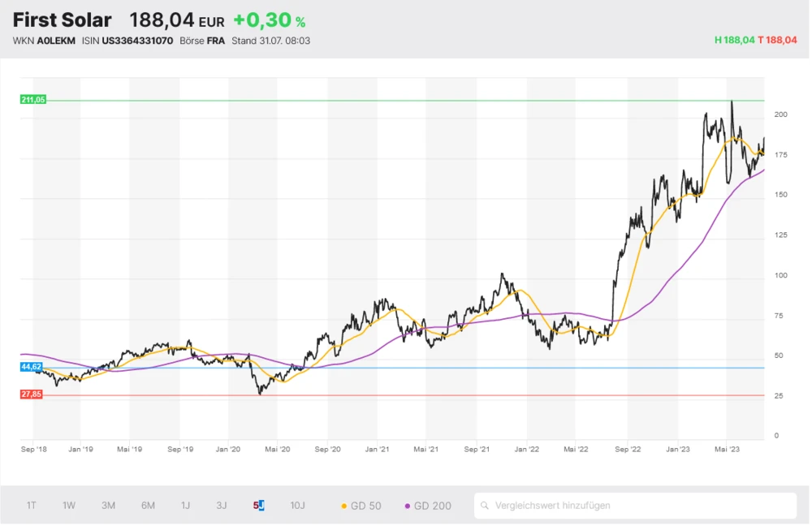Switch chart to 1W range
This screenshot has width=812, height=526.
[x=69, y=506]
